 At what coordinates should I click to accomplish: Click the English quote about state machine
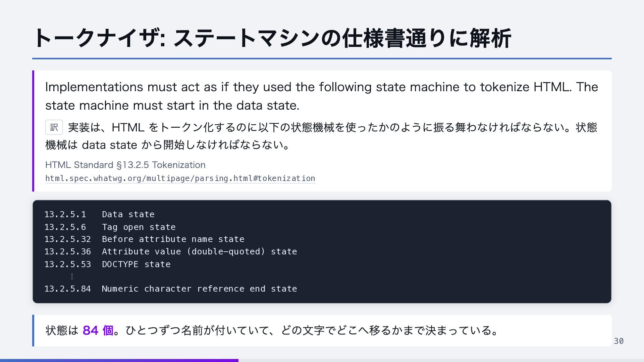pyautogui.click(x=322, y=96)
